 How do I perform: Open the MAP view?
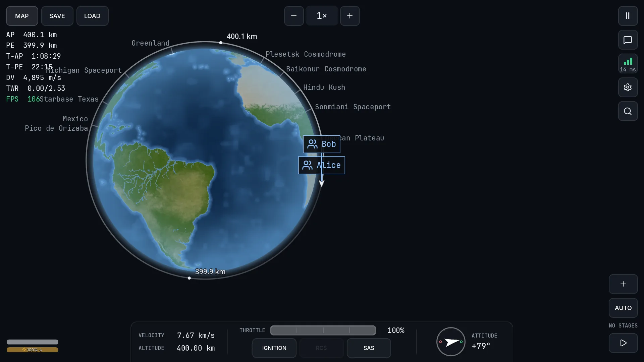pyautogui.click(x=22, y=16)
